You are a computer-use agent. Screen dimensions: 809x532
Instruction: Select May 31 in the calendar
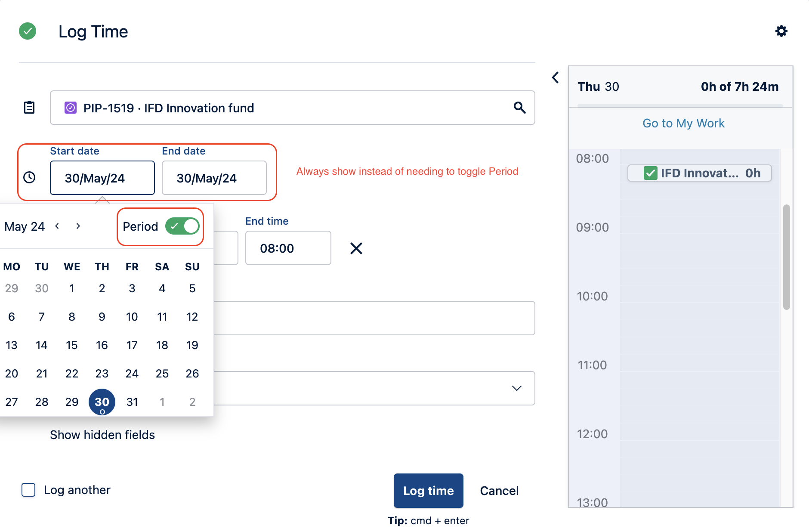[x=132, y=402]
